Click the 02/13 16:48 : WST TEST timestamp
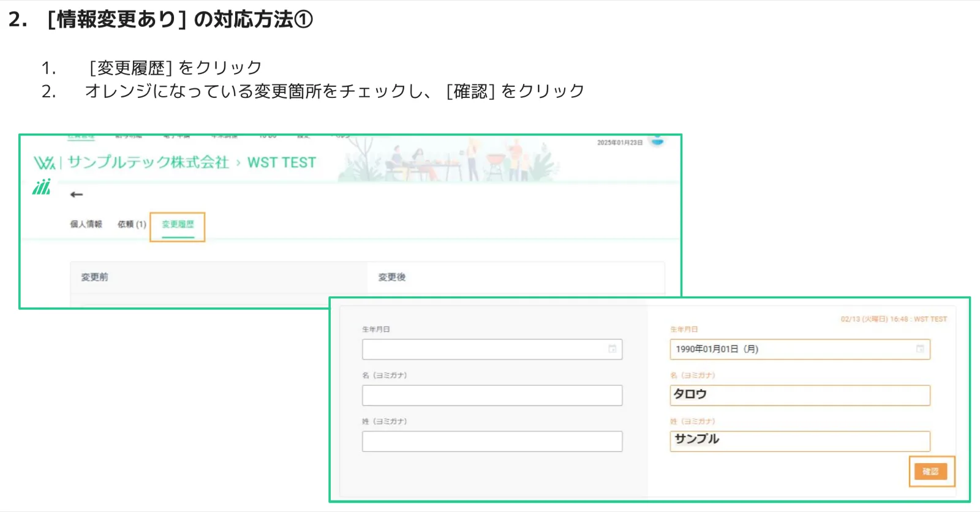Image resolution: width=980 pixels, height=512 pixels. pos(894,319)
